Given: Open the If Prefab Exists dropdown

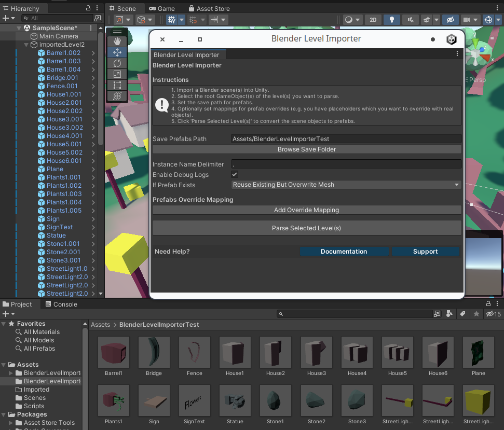Looking at the screenshot, I should 346,185.
